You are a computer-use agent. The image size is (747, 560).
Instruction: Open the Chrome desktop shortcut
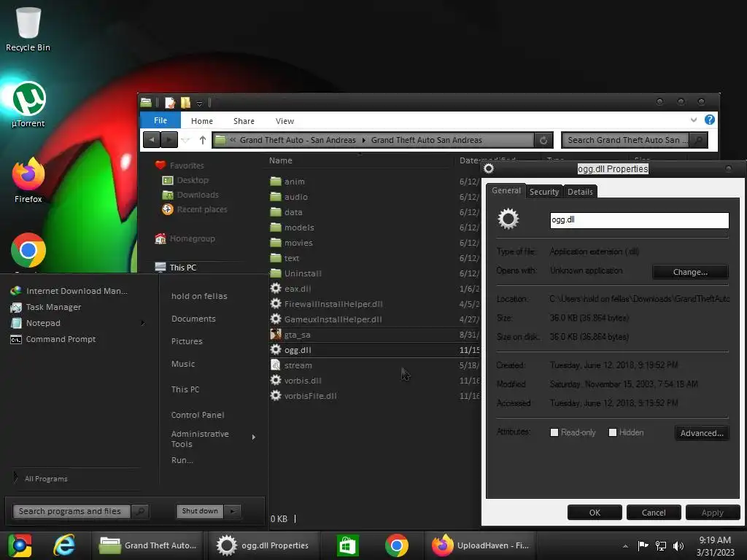[x=28, y=251]
